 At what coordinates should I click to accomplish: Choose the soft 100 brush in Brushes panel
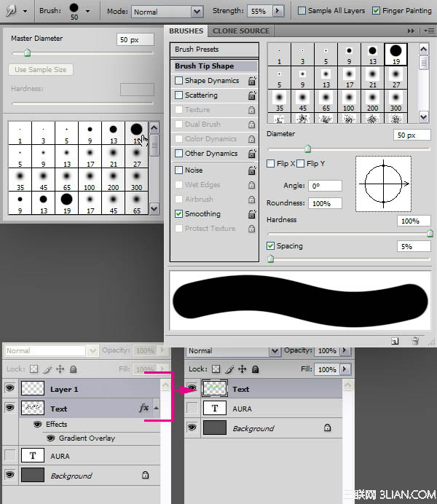tap(349, 101)
